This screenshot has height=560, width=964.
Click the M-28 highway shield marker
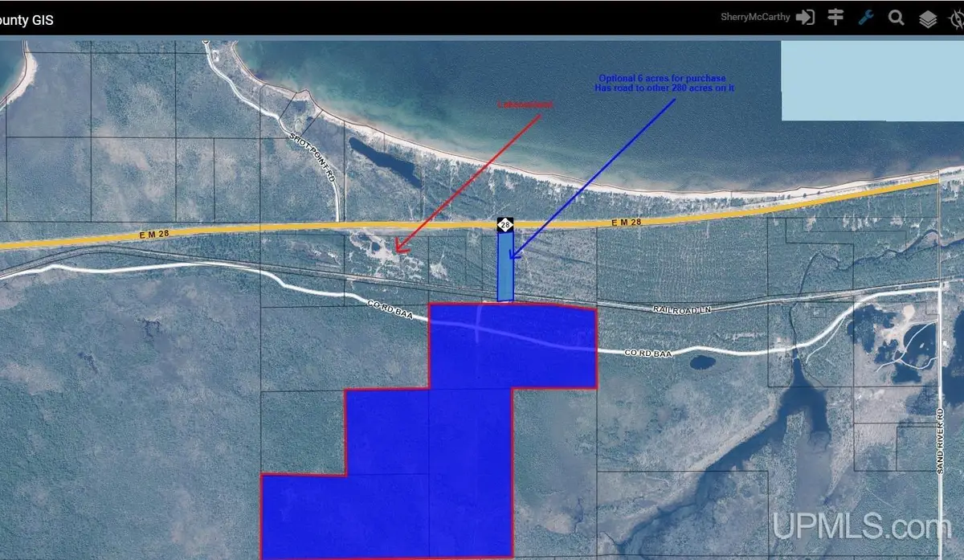click(504, 226)
